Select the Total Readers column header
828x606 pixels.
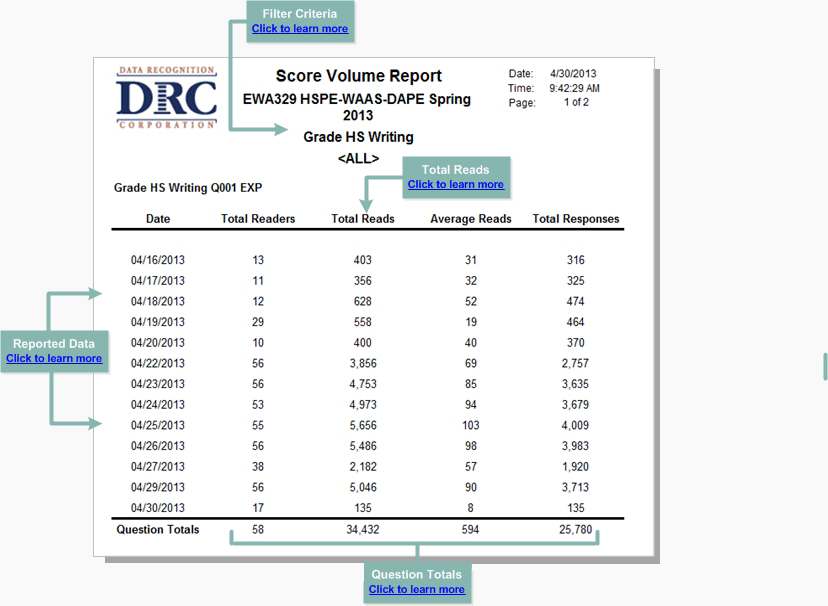pos(258,219)
